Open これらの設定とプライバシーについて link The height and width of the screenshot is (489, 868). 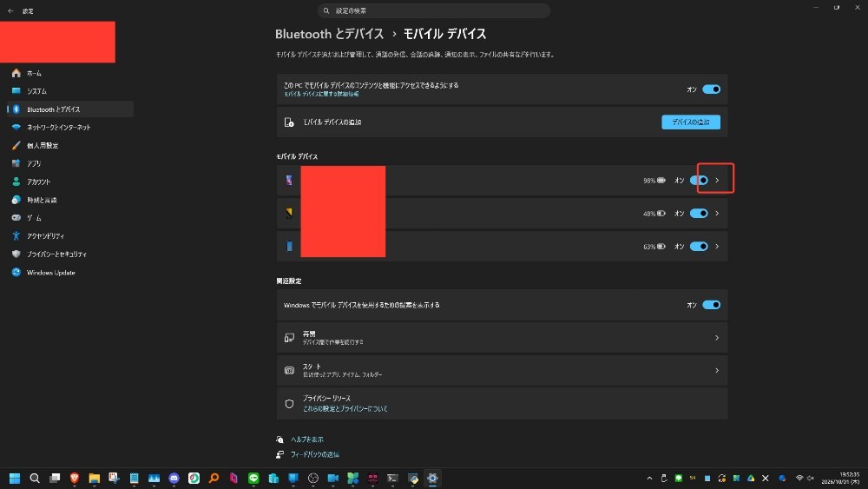pyautogui.click(x=345, y=409)
